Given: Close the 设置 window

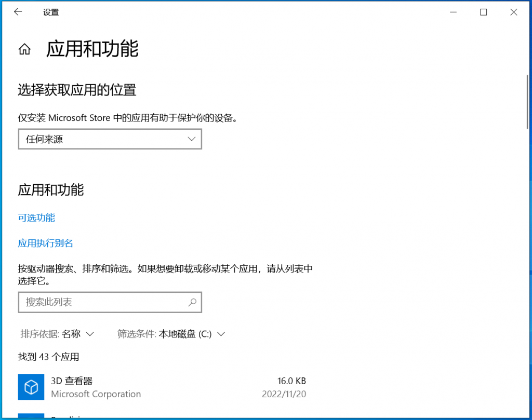Looking at the screenshot, I should pos(514,12).
